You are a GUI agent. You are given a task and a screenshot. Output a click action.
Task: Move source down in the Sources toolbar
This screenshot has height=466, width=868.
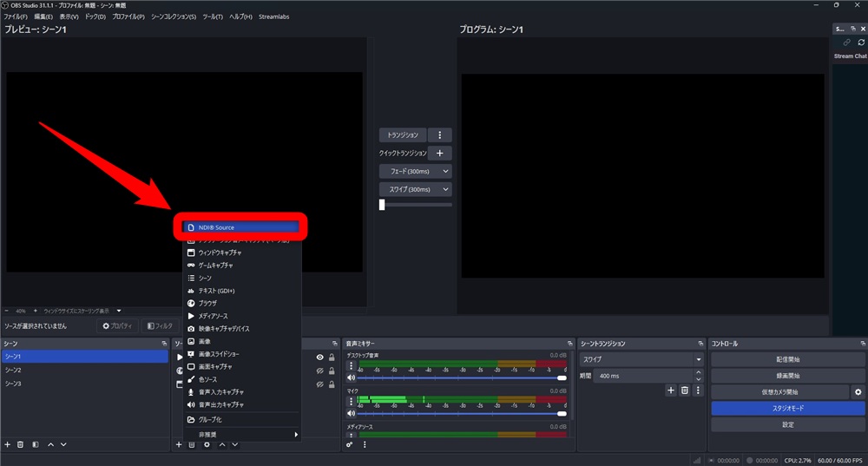tap(234, 444)
